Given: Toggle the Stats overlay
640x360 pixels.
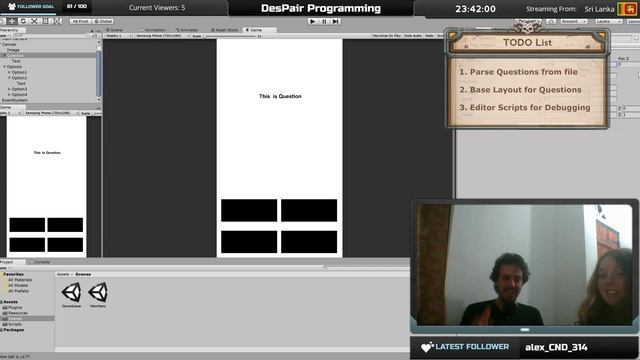Looking at the screenshot, I should coord(429,36).
